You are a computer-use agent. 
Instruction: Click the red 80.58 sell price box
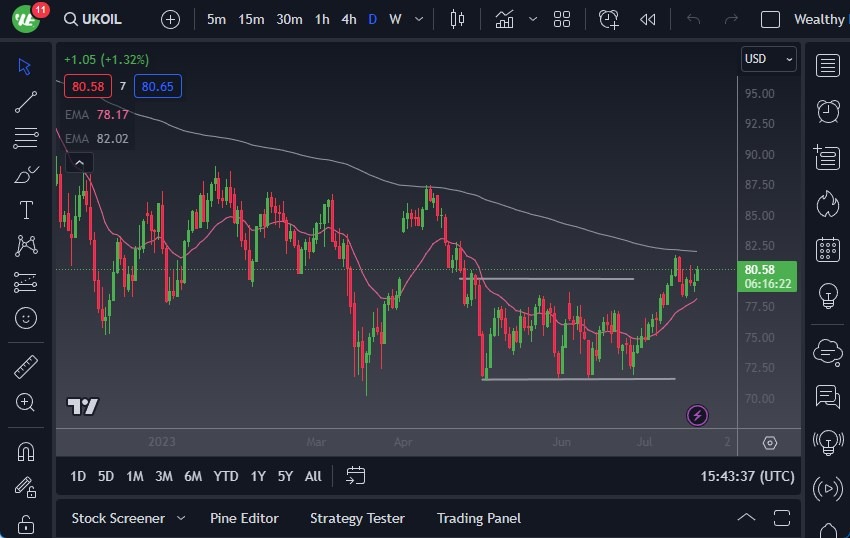pyautogui.click(x=88, y=86)
